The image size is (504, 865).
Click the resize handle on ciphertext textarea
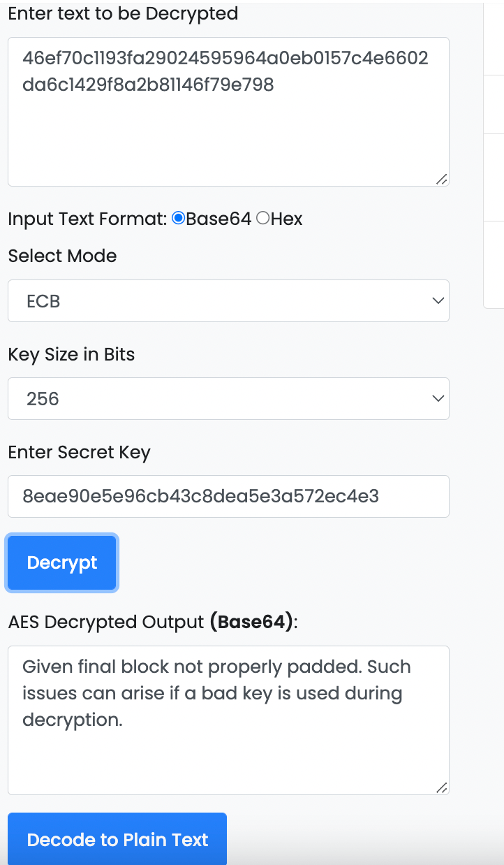click(x=442, y=180)
